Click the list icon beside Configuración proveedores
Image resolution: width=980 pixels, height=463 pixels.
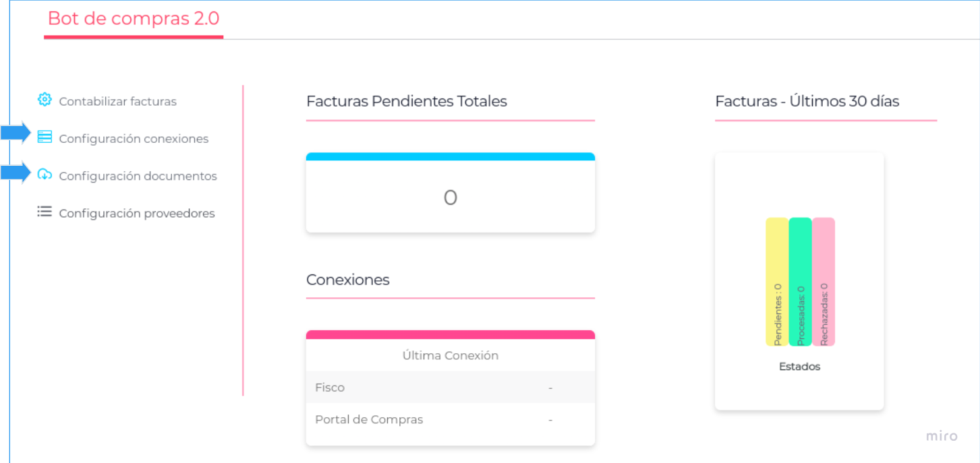coord(45,212)
